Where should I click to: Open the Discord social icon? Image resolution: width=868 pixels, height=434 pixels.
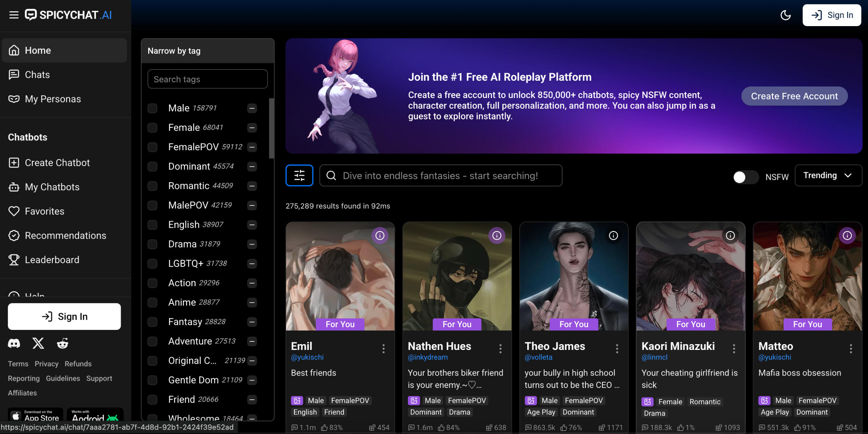[x=14, y=343]
